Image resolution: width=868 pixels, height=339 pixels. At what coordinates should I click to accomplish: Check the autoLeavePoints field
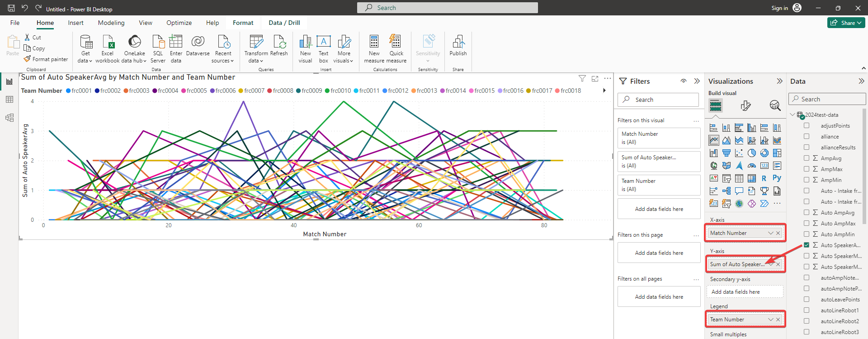[807, 299]
